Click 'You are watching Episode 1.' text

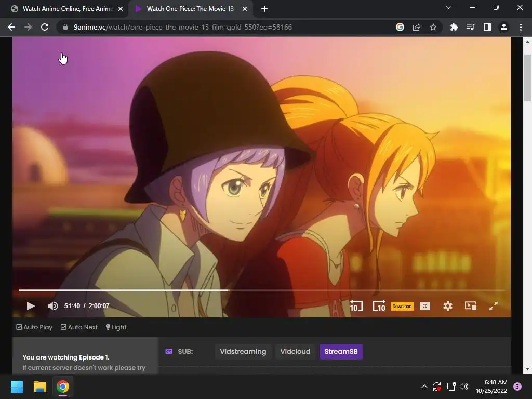[66, 357]
